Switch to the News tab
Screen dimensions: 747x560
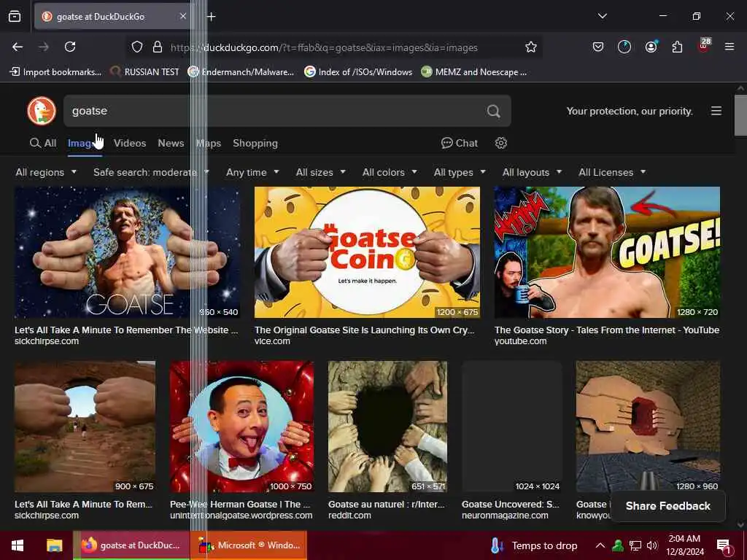tap(171, 143)
